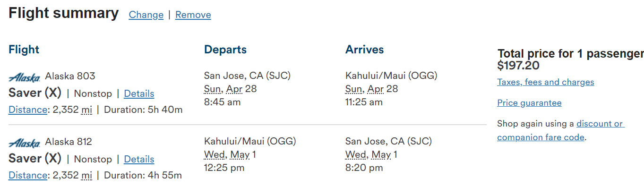Image resolution: width=644 pixels, height=195 pixels.
Task: View Taxes, fees and charges
Action: [545, 82]
